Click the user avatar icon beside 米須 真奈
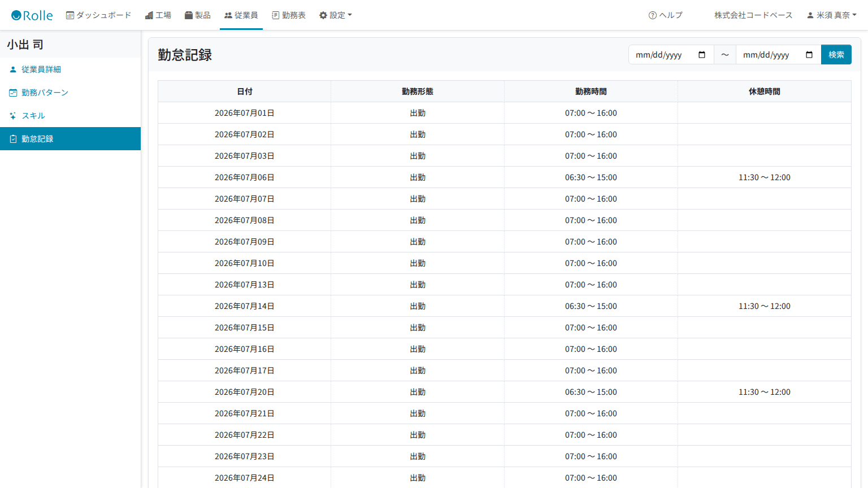868x488 pixels. pos(810,15)
